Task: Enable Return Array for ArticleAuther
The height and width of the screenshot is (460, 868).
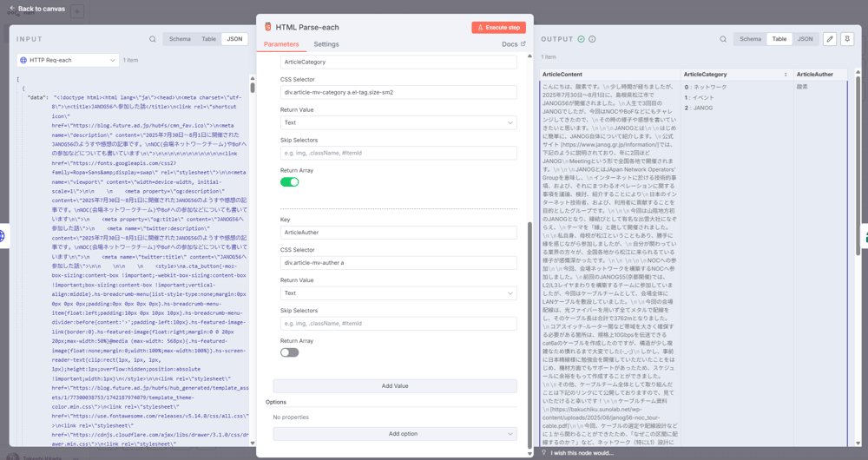Action: tap(289, 352)
